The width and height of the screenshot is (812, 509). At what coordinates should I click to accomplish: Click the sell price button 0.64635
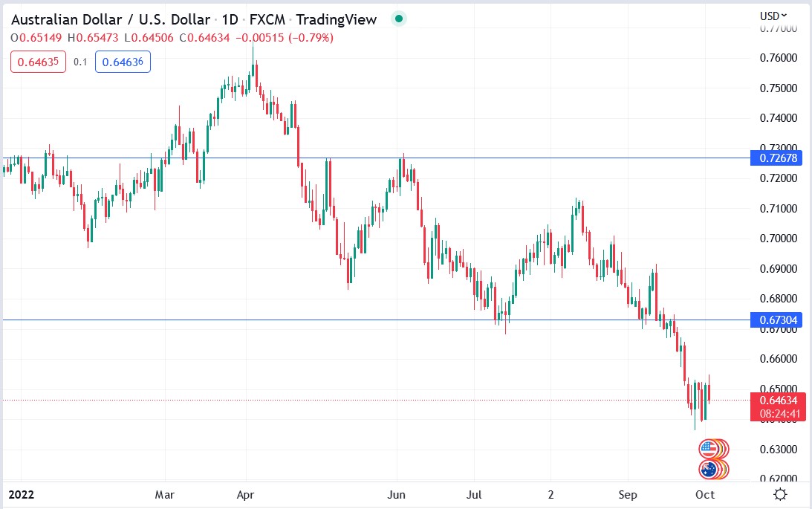38,62
